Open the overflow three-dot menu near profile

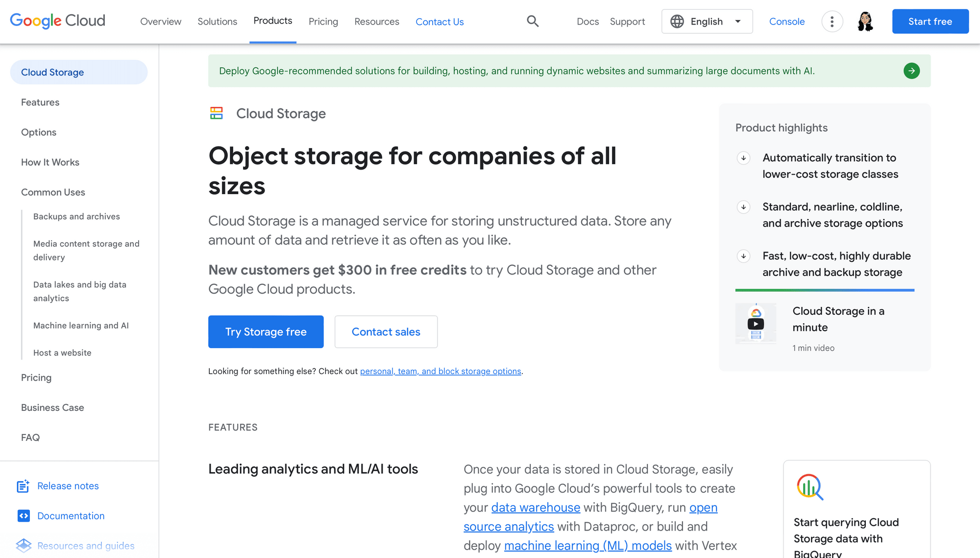click(x=832, y=21)
